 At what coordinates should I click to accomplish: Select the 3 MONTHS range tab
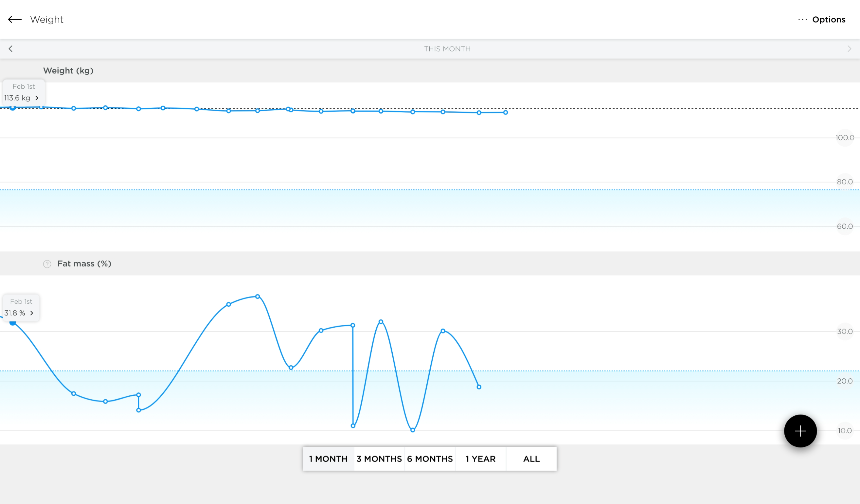click(x=379, y=459)
